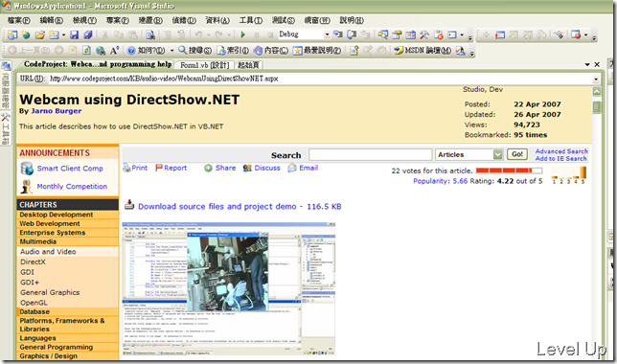
Task: Switch to the 起始頁 Start Page tab
Action: tap(249, 65)
